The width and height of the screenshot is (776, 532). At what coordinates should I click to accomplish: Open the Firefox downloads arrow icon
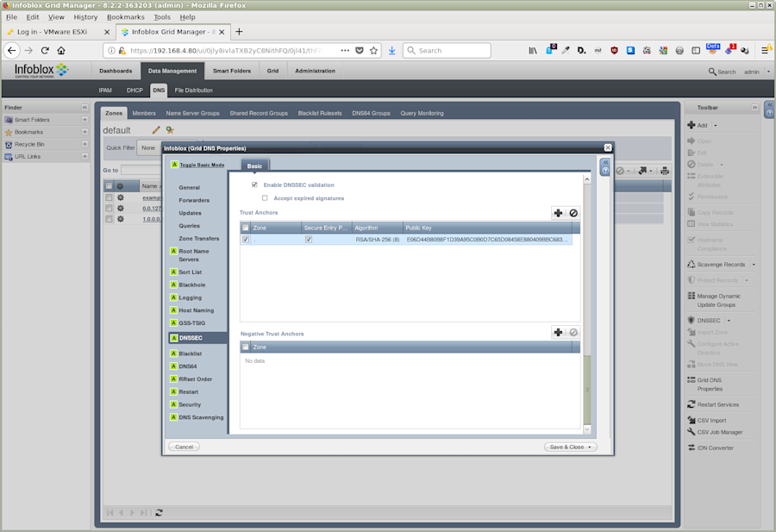tap(392, 51)
